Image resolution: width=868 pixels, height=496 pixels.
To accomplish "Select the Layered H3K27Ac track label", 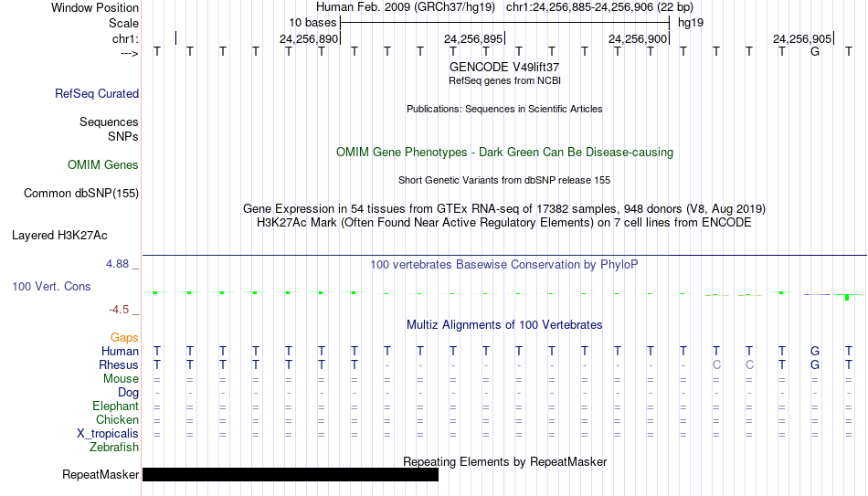I will click(x=59, y=236).
